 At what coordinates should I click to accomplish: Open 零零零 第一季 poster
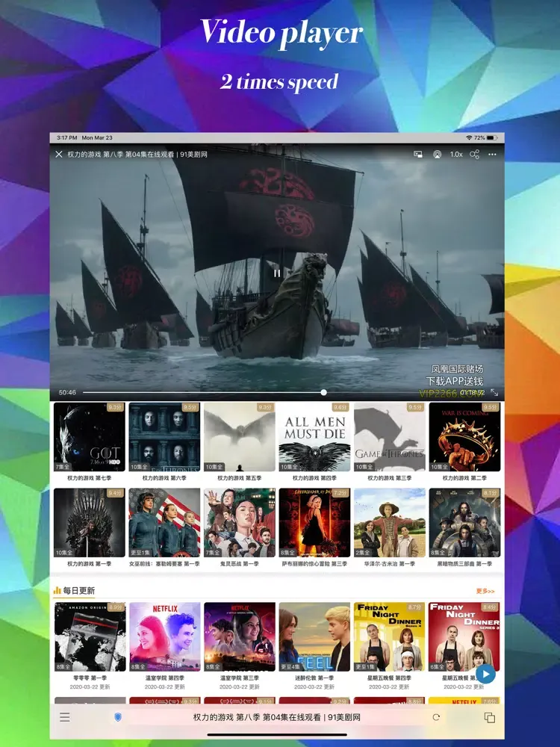(x=90, y=637)
